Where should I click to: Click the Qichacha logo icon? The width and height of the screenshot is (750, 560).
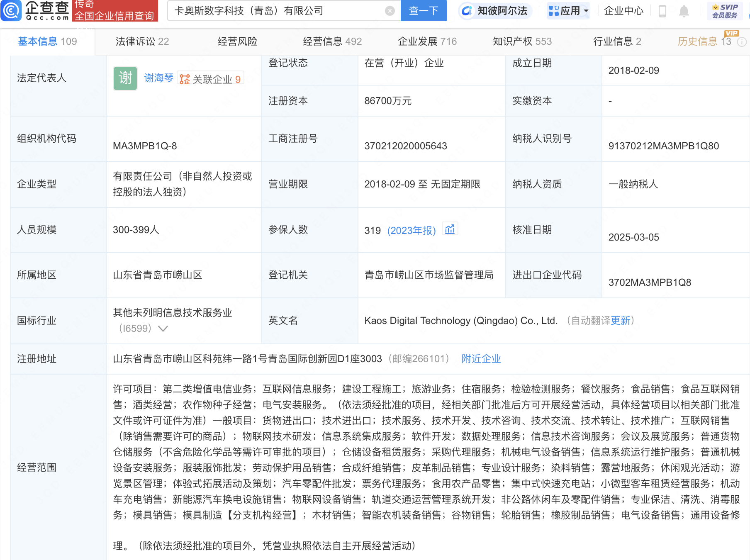tap(11, 10)
